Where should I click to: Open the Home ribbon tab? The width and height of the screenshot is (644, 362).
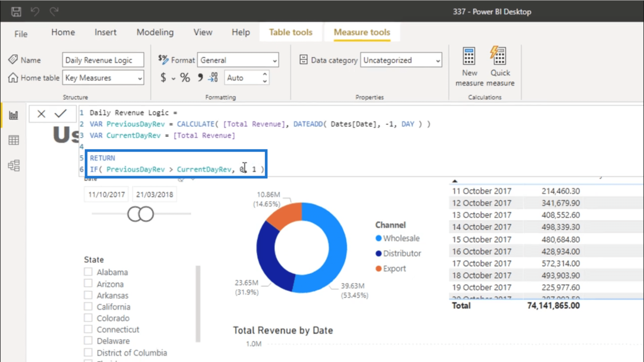click(x=63, y=32)
